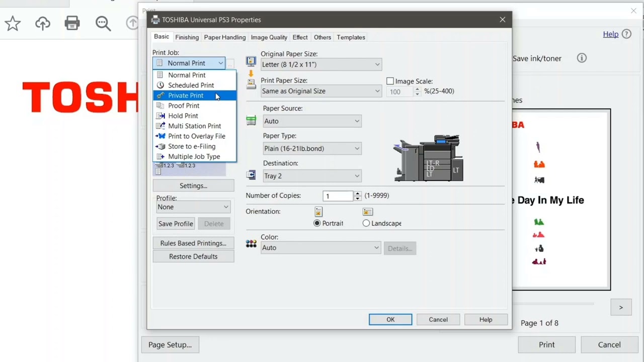Image resolution: width=644 pixels, height=362 pixels.
Task: Enable the Image Scale checkbox
Action: pyautogui.click(x=390, y=81)
